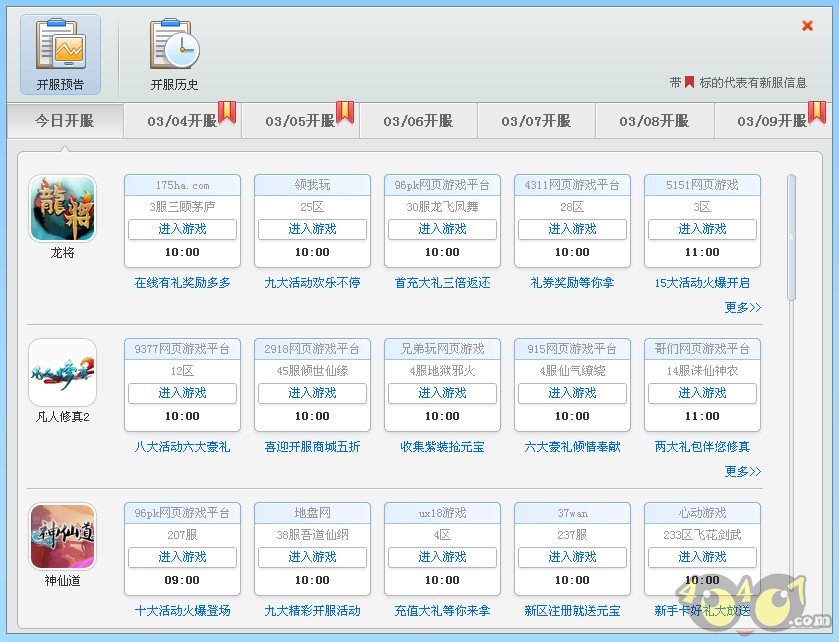Open the 六大豪礼倾情奉献 link
Image resolution: width=839 pixels, height=642 pixels.
point(573,447)
